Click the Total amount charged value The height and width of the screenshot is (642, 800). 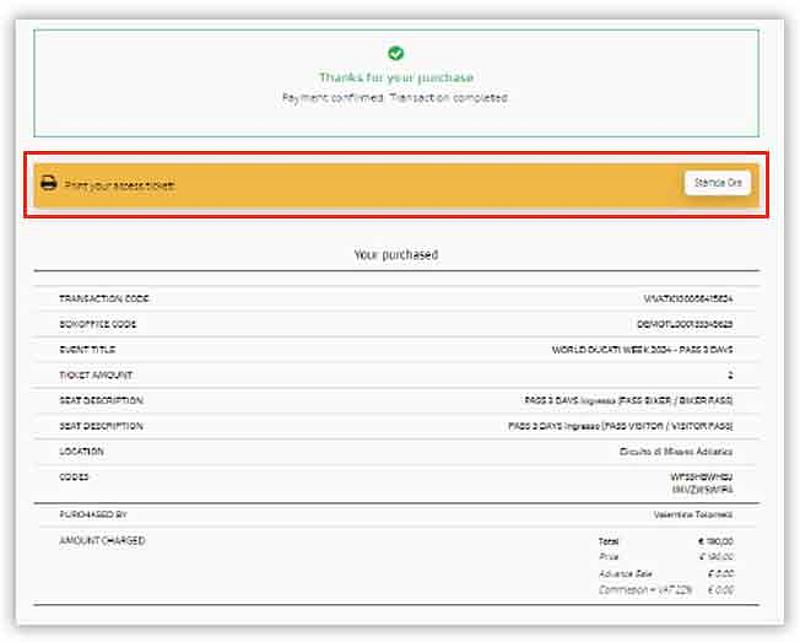[715, 541]
